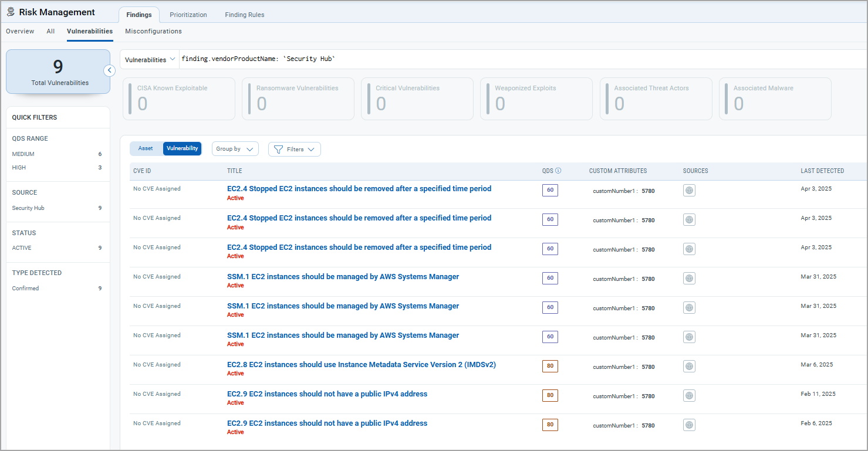Expand the Filters dropdown
Image resolution: width=868 pixels, height=451 pixels.
(295, 150)
